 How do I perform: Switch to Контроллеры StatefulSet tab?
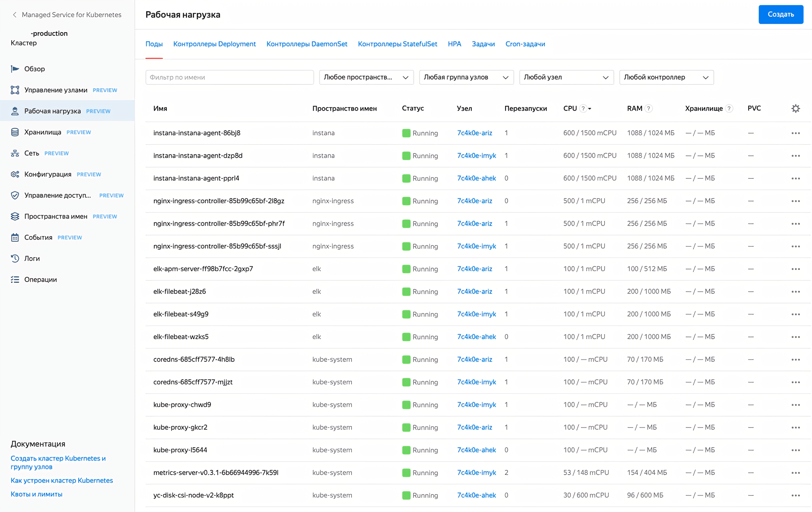tap(398, 44)
